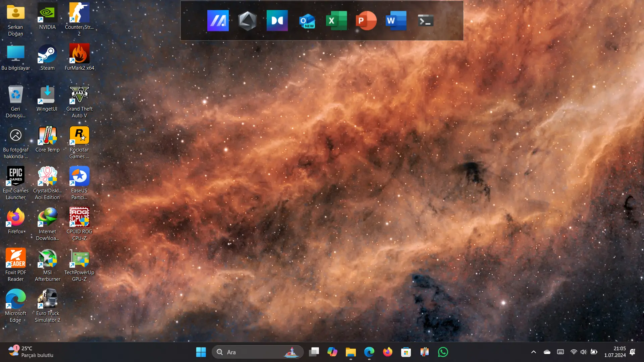Click the Bu fotoğraf hakkında icon
The image size is (644, 362).
(x=15, y=143)
